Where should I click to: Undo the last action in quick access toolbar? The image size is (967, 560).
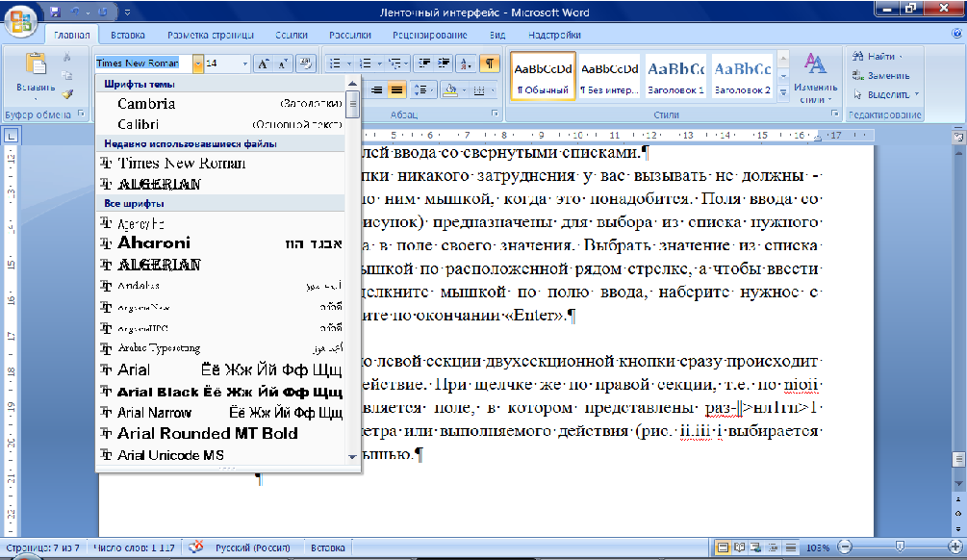(75, 12)
